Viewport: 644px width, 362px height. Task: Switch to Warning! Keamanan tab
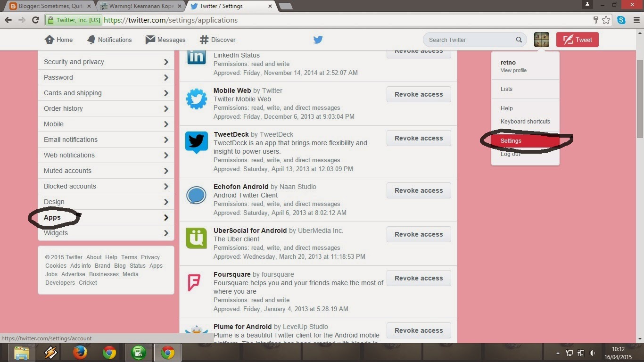coord(140,6)
